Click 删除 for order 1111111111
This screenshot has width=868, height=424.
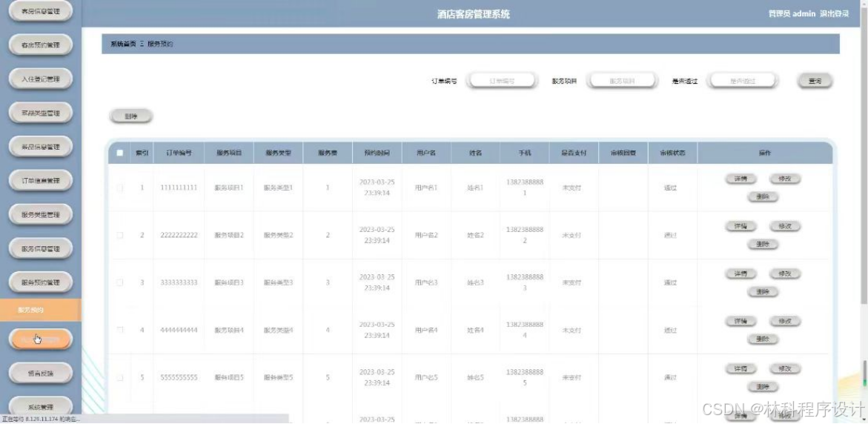coord(762,196)
